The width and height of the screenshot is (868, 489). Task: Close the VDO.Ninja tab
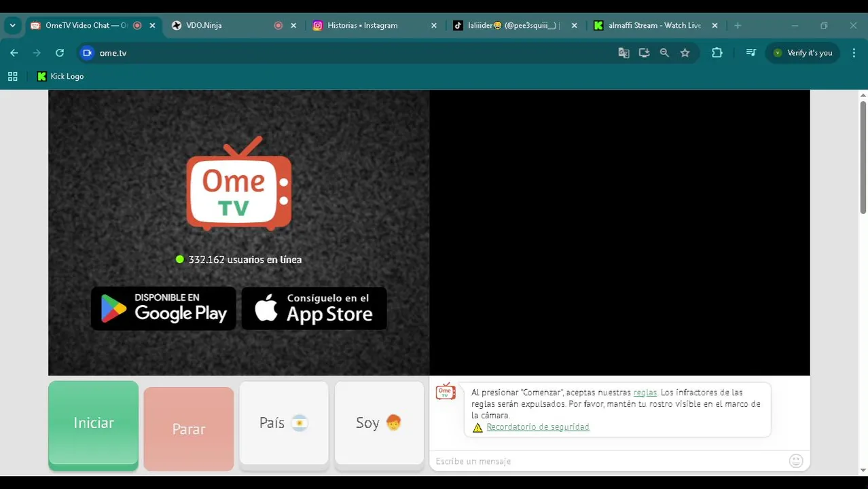tap(293, 25)
